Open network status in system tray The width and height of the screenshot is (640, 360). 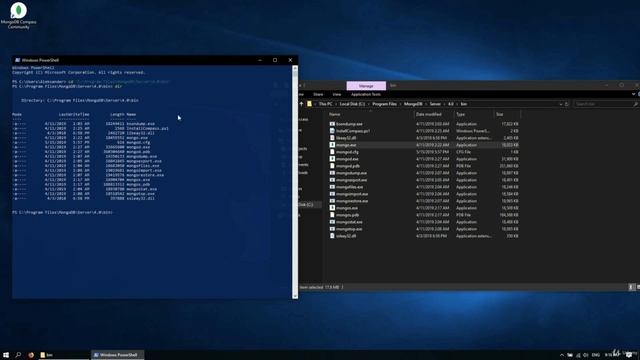click(x=578, y=355)
